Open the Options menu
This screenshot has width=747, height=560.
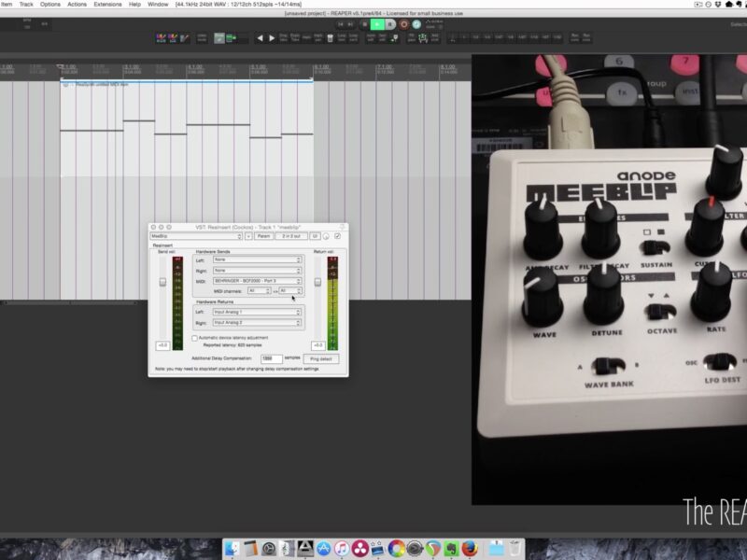(x=50, y=5)
